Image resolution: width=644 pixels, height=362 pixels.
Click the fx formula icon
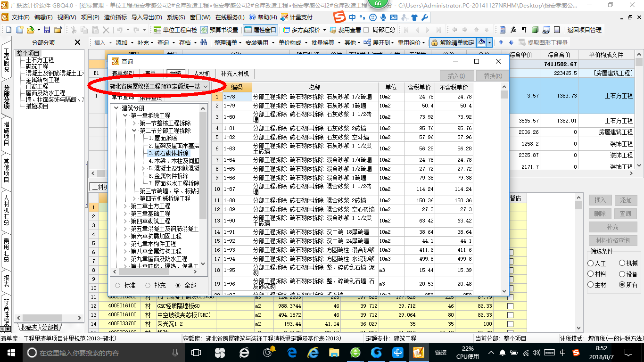[x=513, y=30]
